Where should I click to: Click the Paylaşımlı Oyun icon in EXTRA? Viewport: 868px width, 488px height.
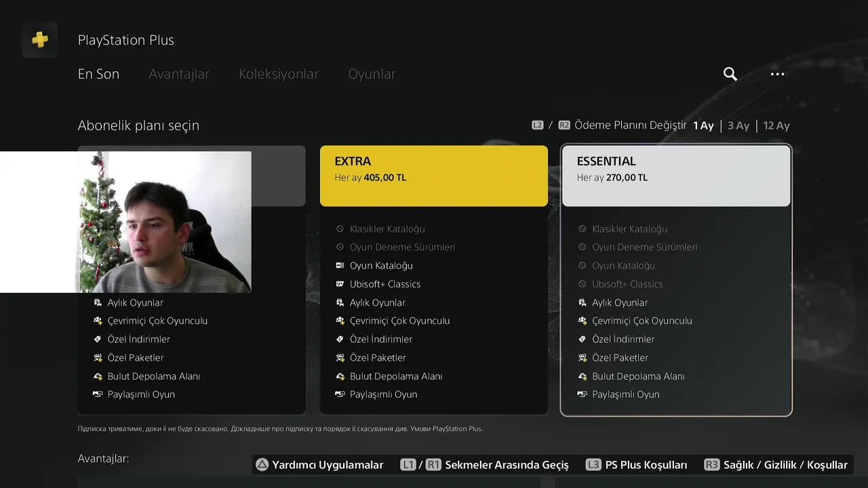point(340,394)
